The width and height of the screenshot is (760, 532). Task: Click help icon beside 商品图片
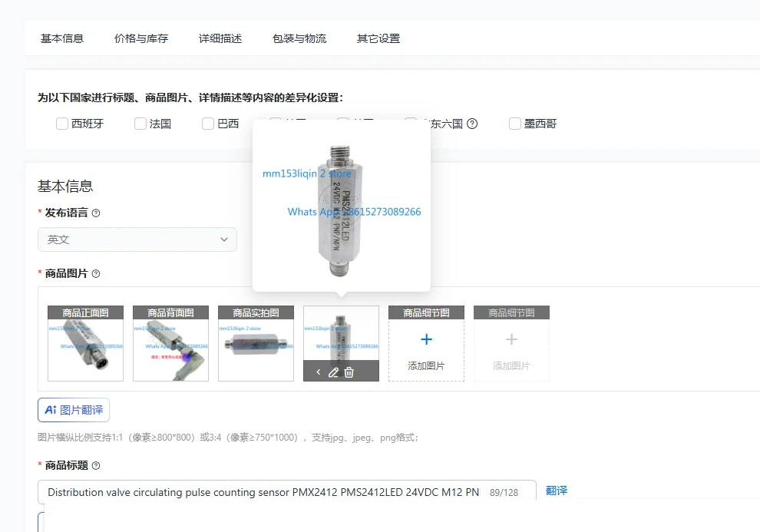pos(96,274)
